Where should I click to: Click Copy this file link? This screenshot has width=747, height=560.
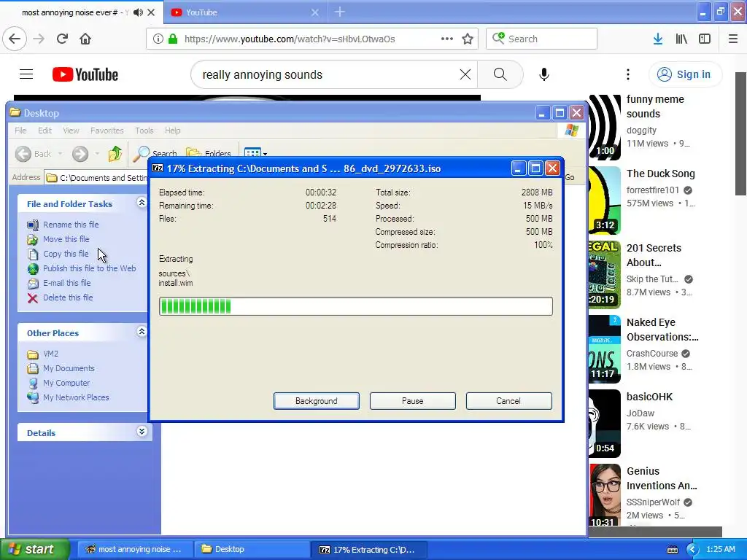tap(66, 254)
